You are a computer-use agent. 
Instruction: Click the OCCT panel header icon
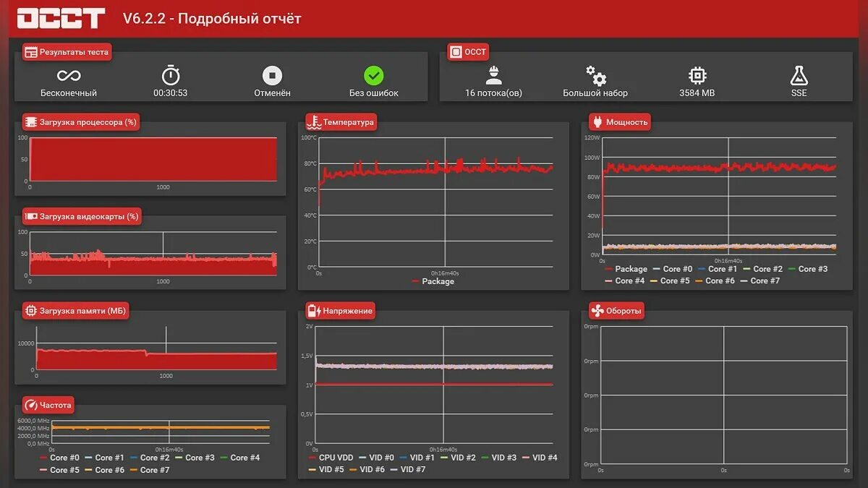(456, 52)
